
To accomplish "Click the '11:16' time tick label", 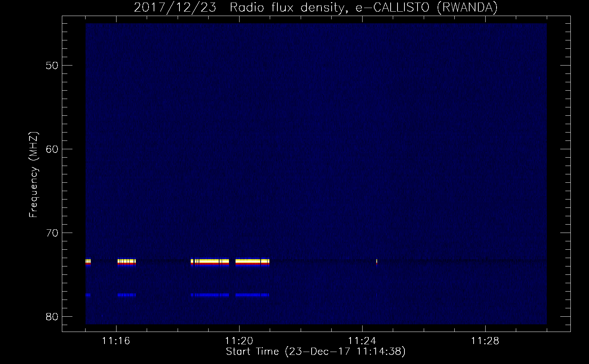I will click(116, 341).
